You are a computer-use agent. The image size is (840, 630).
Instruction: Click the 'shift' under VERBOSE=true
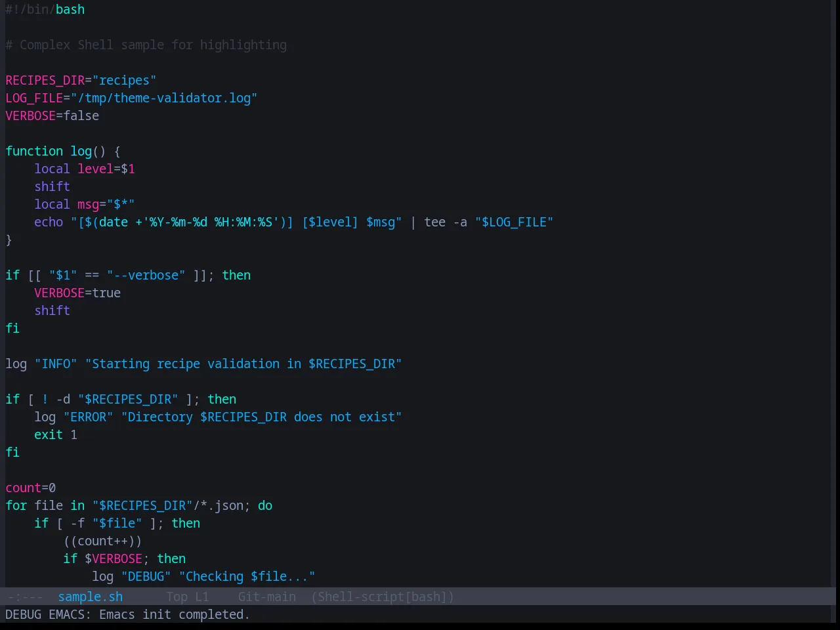[x=52, y=310]
